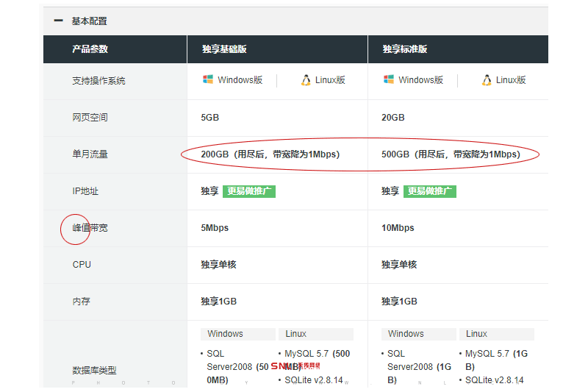The width and height of the screenshot is (588, 392).
Task: Click MySQL 5.7 (500MB) entry
Action: coord(318,360)
